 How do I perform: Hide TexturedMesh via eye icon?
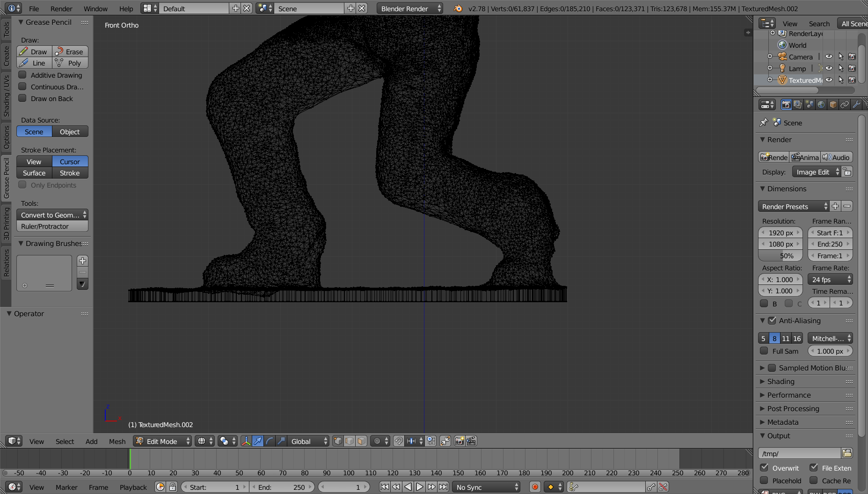point(829,80)
